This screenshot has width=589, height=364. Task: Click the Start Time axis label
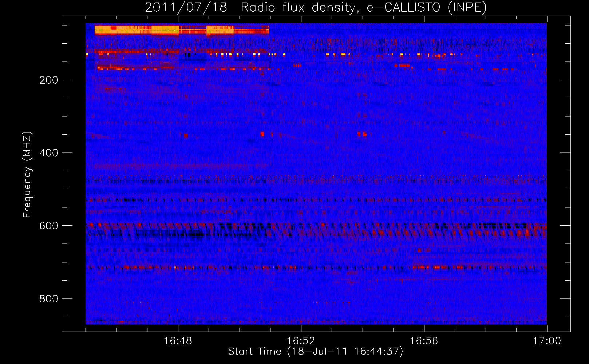[x=316, y=352]
